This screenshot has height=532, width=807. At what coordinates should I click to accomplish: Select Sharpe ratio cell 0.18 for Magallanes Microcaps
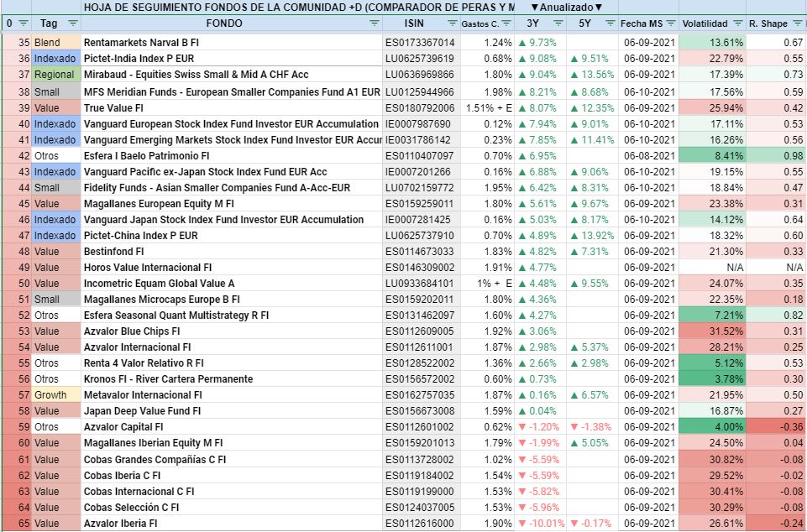click(777, 300)
